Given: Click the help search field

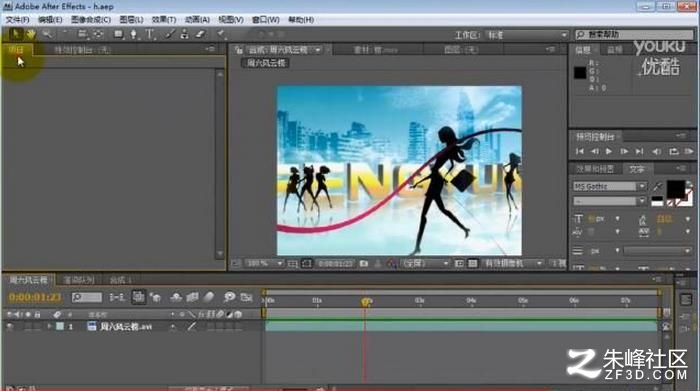Looking at the screenshot, I should pyautogui.click(x=634, y=34).
